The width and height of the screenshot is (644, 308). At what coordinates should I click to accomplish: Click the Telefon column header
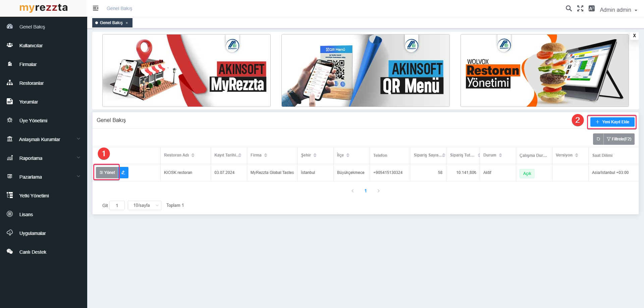(x=380, y=156)
